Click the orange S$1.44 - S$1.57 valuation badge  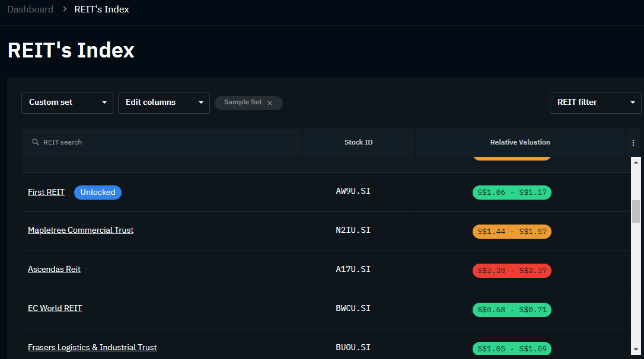point(512,232)
